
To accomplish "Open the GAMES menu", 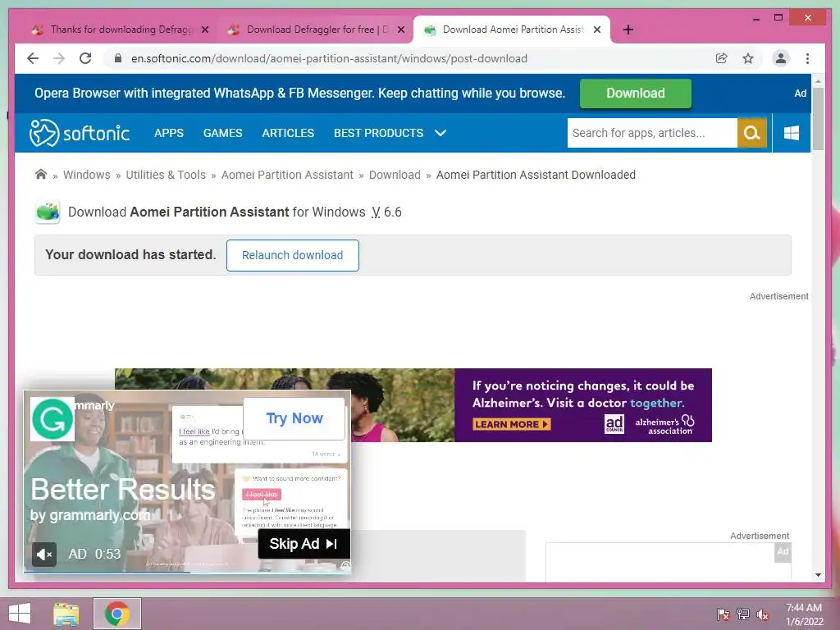I will [223, 133].
